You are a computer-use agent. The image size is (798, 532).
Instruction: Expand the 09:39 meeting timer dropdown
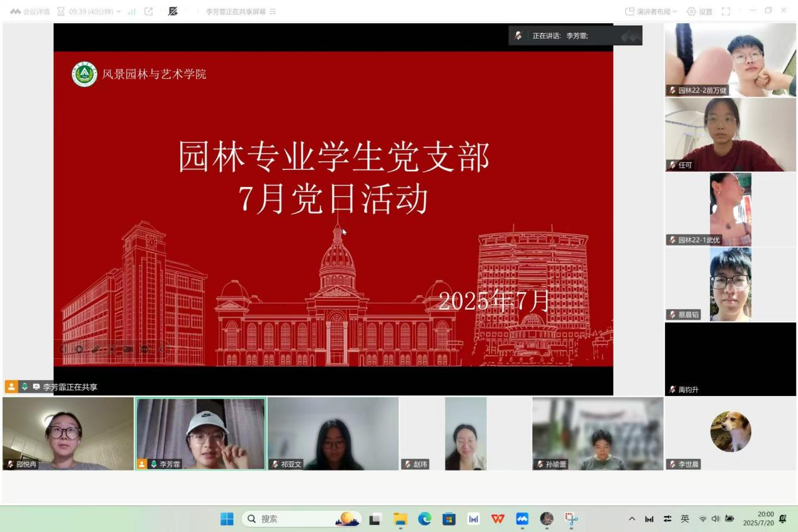(x=118, y=11)
